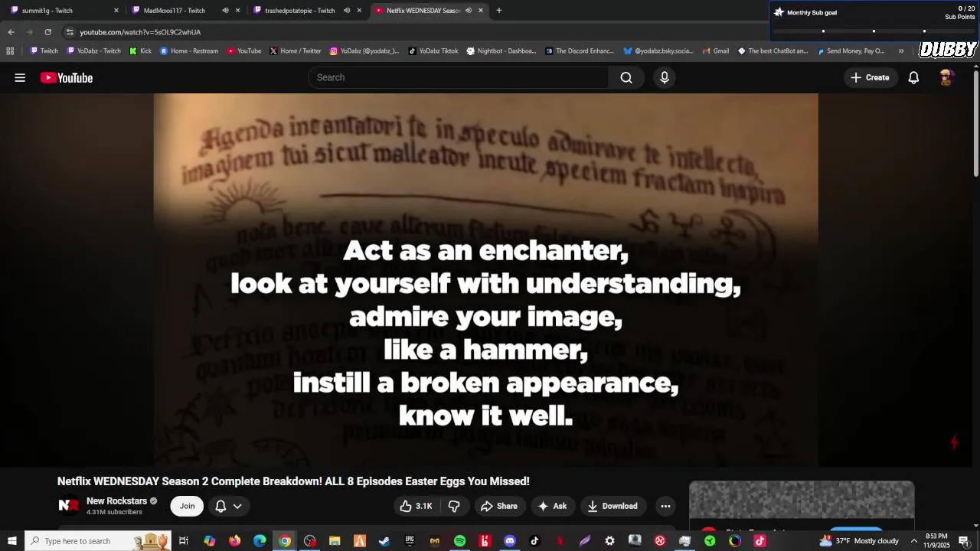
Task: Mute the trashedpotatopie Twitch tab audio
Action: (x=347, y=11)
